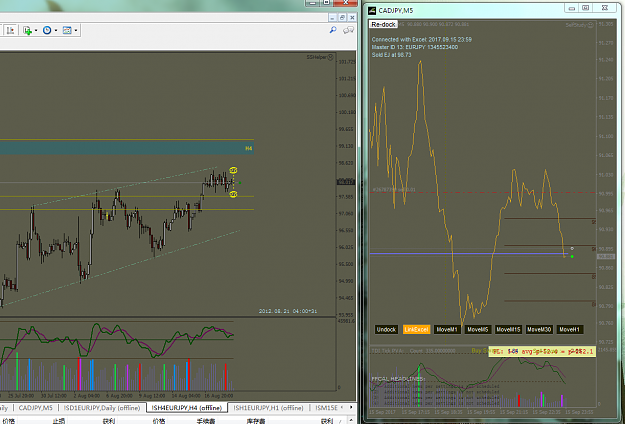This screenshot has height=424, width=625.
Task: Select the red dashed order line on CADJPY chart
Action: coord(483,192)
